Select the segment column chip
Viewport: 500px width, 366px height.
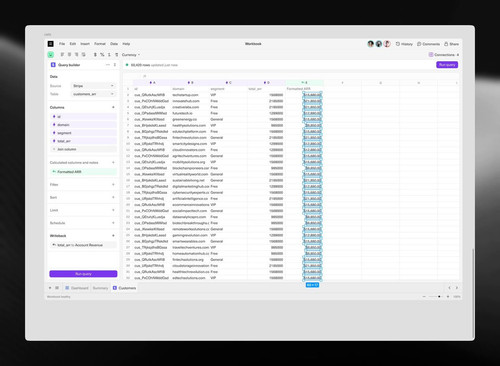pyautogui.click(x=83, y=133)
